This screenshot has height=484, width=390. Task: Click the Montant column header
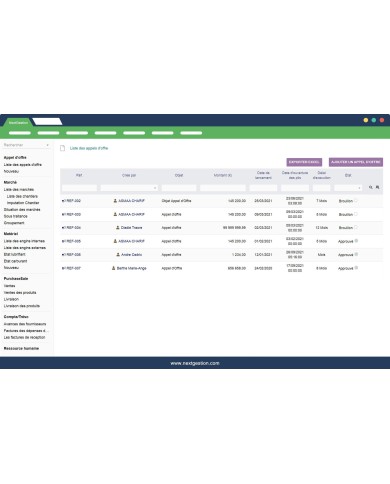pyautogui.click(x=223, y=175)
